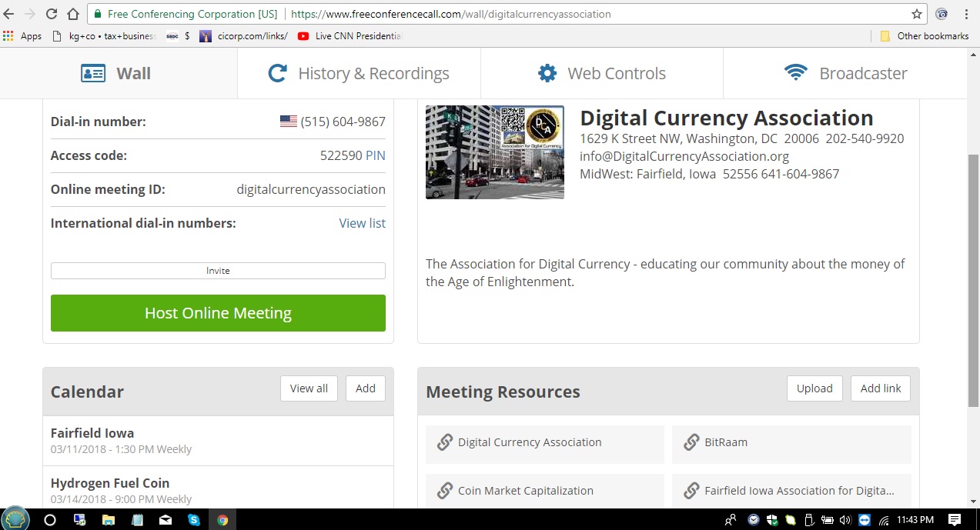
Task: Click the Broadcaster wifi signal icon
Action: click(795, 73)
